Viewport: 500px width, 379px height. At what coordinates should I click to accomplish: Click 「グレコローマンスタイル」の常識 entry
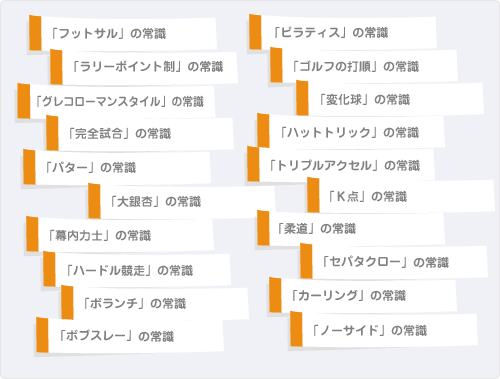[x=119, y=101]
